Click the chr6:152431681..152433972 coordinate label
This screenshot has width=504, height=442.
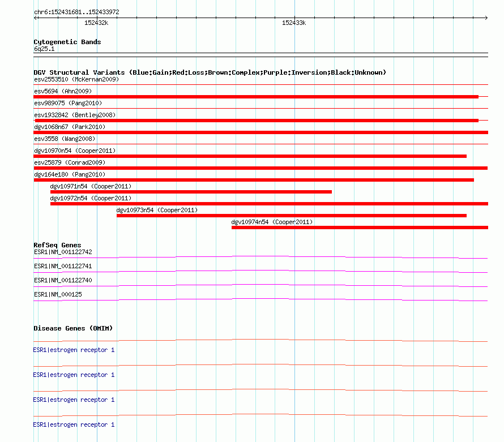(76, 12)
